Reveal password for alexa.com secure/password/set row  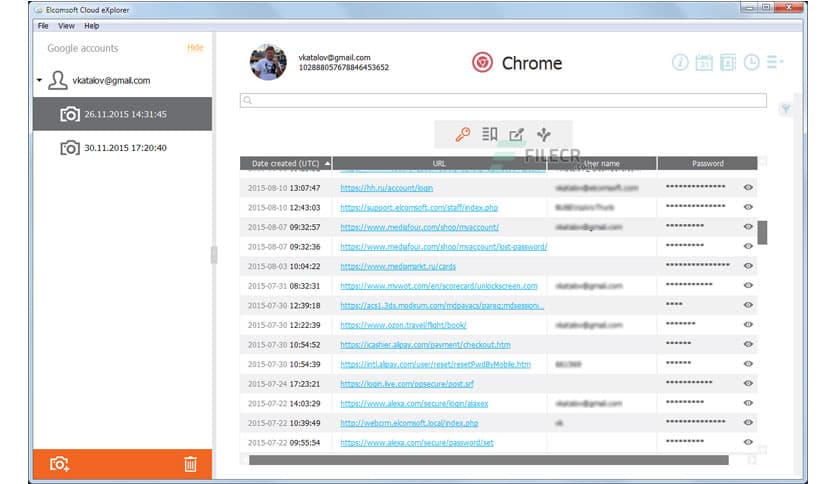click(x=748, y=442)
